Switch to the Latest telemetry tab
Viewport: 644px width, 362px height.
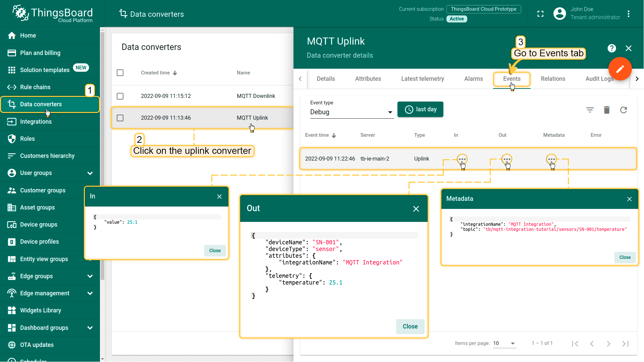click(423, 79)
